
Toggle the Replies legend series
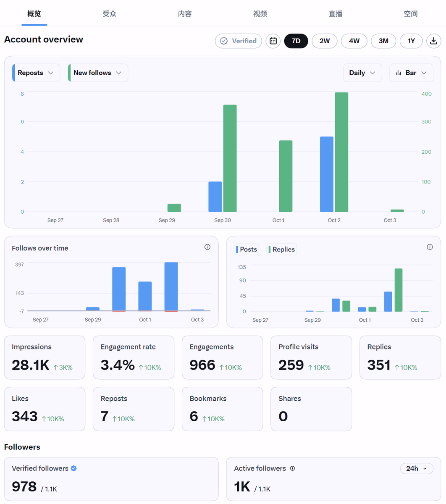(282, 249)
